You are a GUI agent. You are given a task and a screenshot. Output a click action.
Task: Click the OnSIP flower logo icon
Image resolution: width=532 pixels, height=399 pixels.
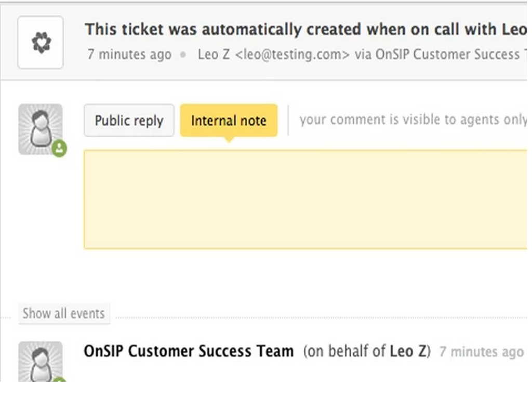pyautogui.click(x=41, y=42)
